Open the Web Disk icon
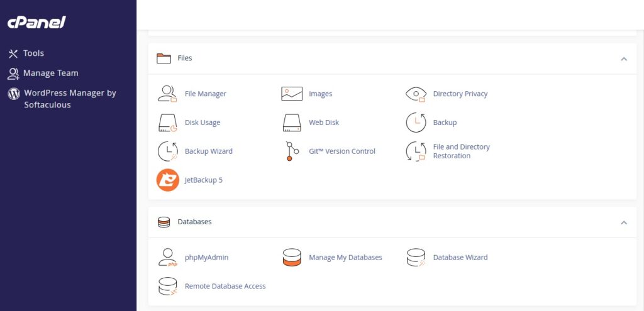644x311 pixels. pyautogui.click(x=292, y=123)
